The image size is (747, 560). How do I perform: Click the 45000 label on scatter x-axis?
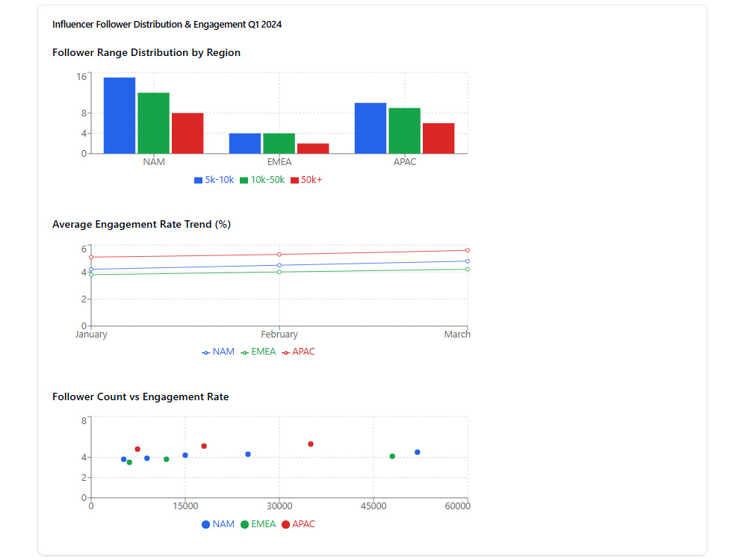click(x=373, y=506)
